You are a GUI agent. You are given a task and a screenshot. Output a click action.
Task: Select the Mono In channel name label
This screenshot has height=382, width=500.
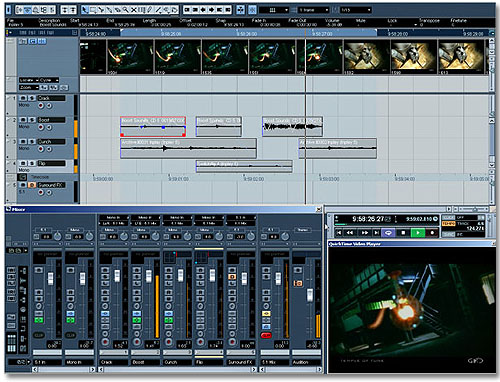(79, 362)
